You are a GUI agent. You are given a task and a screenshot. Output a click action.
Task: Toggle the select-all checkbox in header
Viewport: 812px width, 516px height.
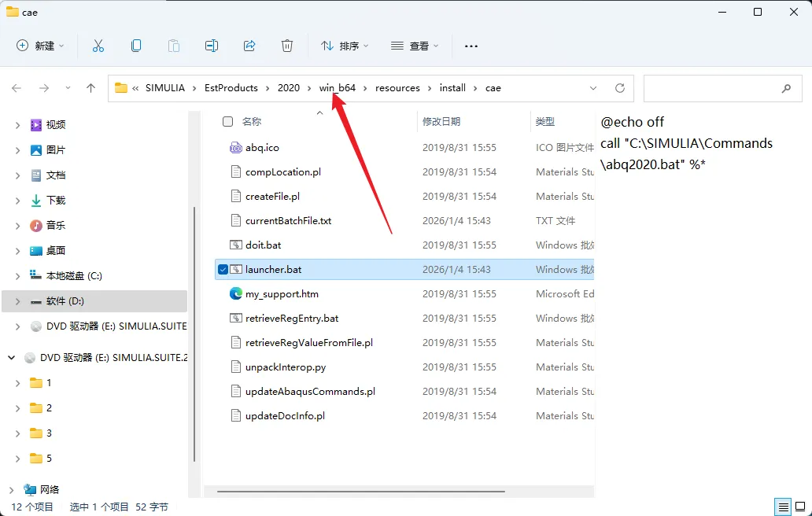(x=227, y=122)
